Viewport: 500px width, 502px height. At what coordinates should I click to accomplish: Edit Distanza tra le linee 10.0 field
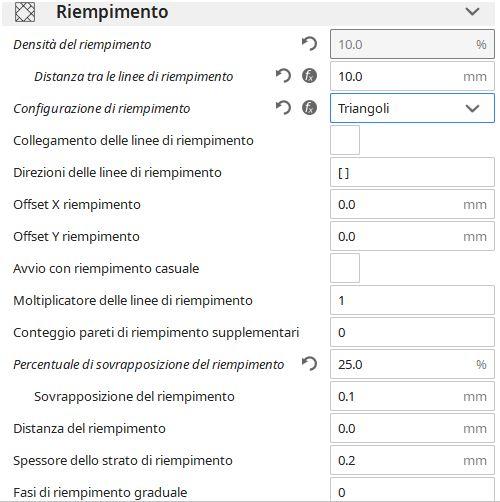pos(412,76)
